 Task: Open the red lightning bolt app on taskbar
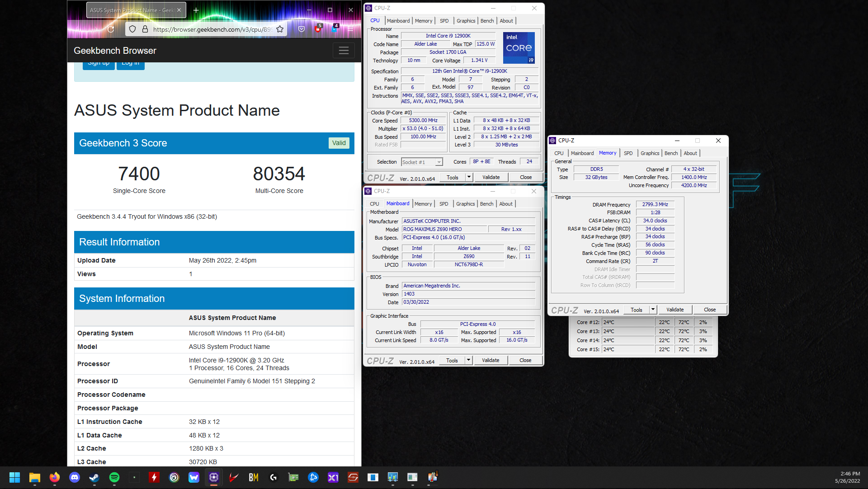pos(154,477)
